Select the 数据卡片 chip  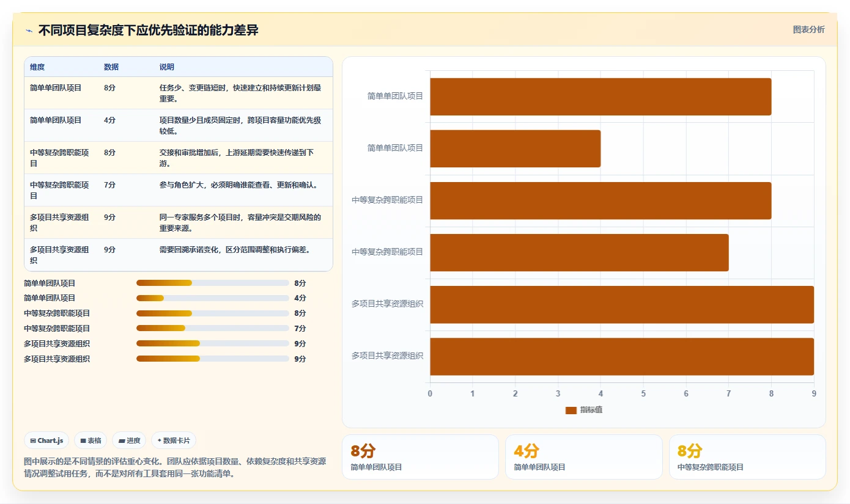point(174,440)
